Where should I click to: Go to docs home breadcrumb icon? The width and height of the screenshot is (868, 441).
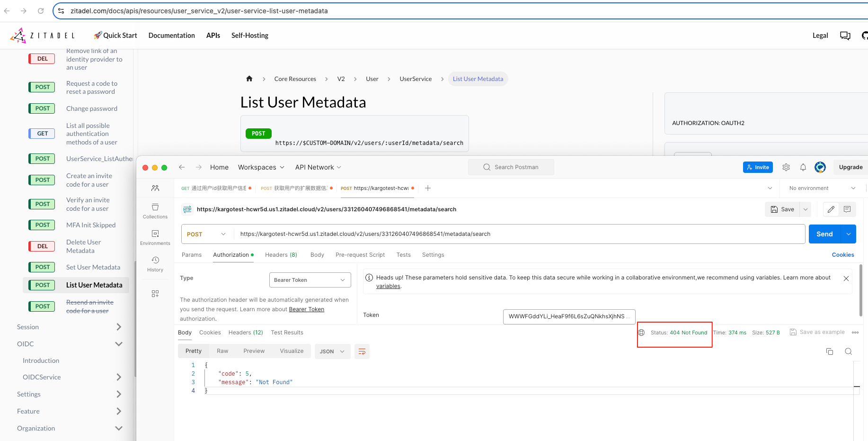(x=249, y=79)
